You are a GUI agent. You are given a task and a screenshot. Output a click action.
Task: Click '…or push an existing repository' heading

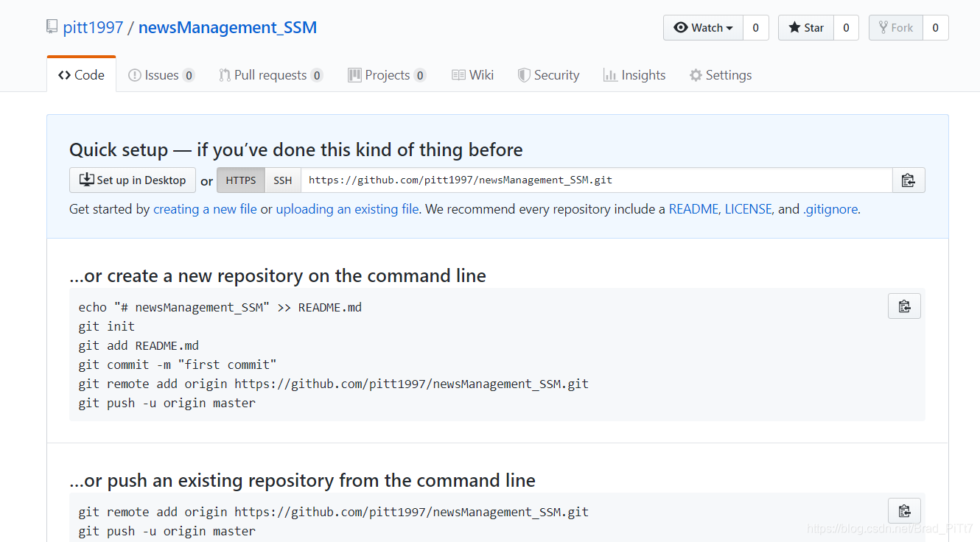[x=302, y=481]
